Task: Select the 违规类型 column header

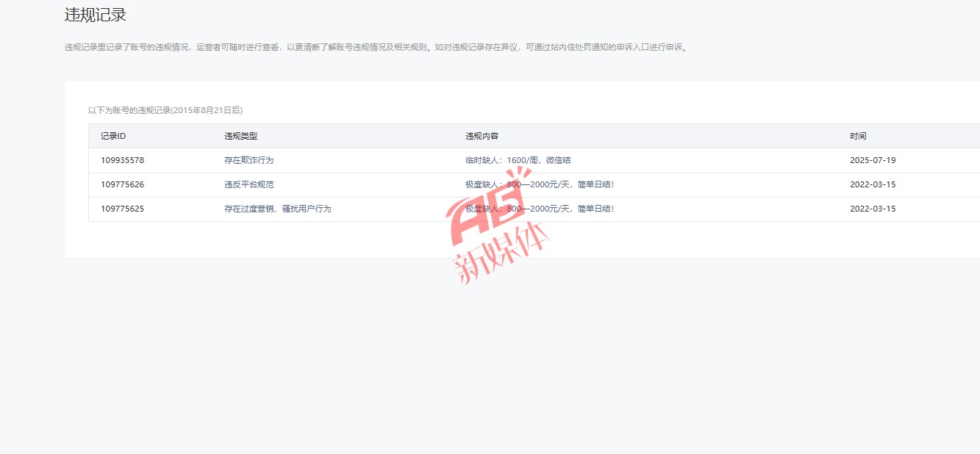Action: (x=241, y=136)
